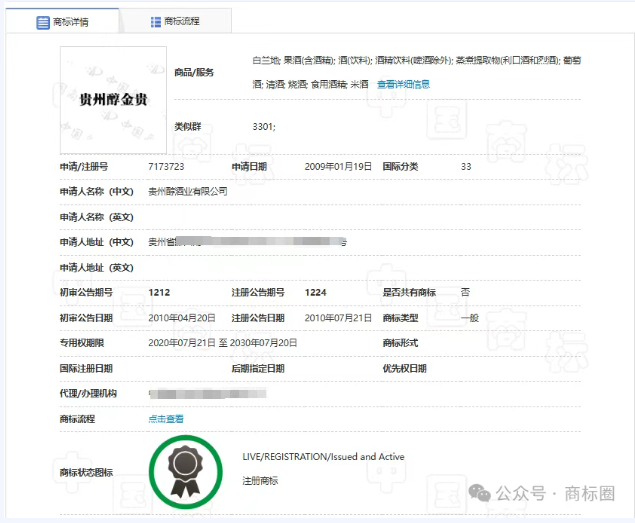Click the application date 2009年01月19日

(x=338, y=166)
